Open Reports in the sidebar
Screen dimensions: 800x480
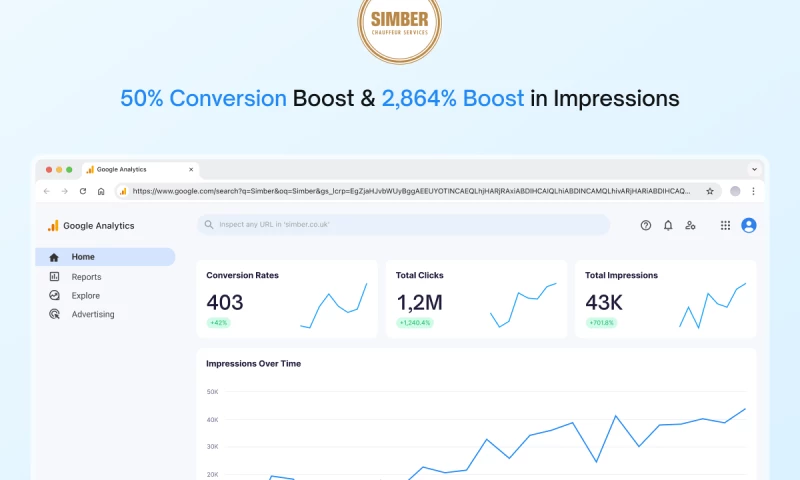[86, 277]
